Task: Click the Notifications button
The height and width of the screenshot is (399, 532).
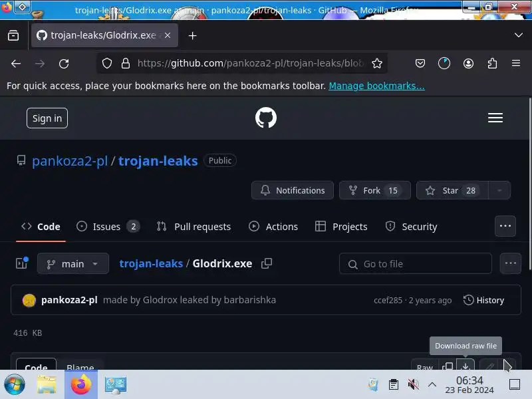Action: point(293,190)
